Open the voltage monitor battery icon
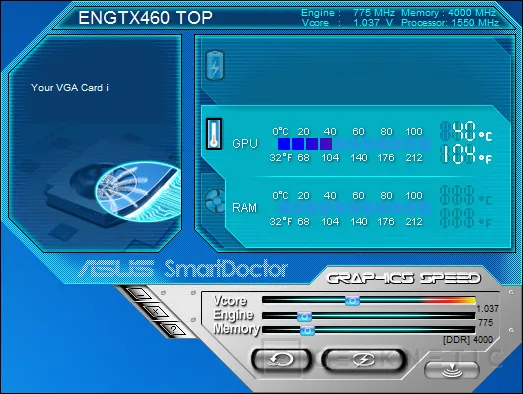 tap(215, 65)
